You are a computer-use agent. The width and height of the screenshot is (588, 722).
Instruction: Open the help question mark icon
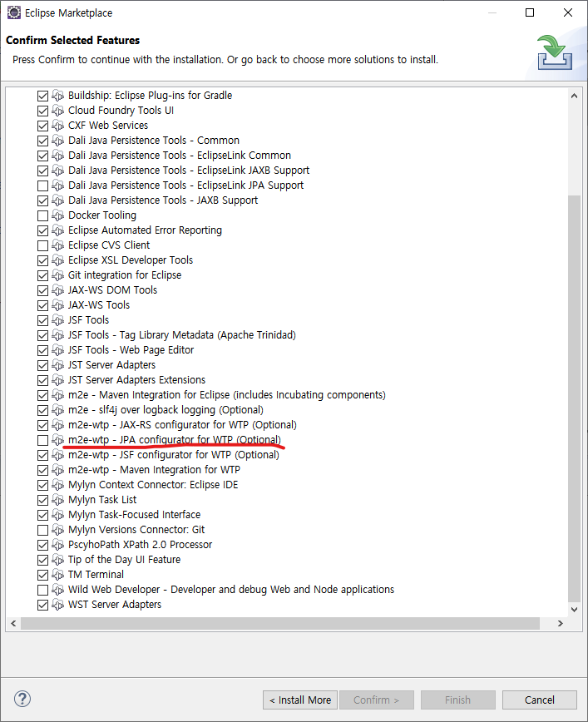click(x=22, y=699)
